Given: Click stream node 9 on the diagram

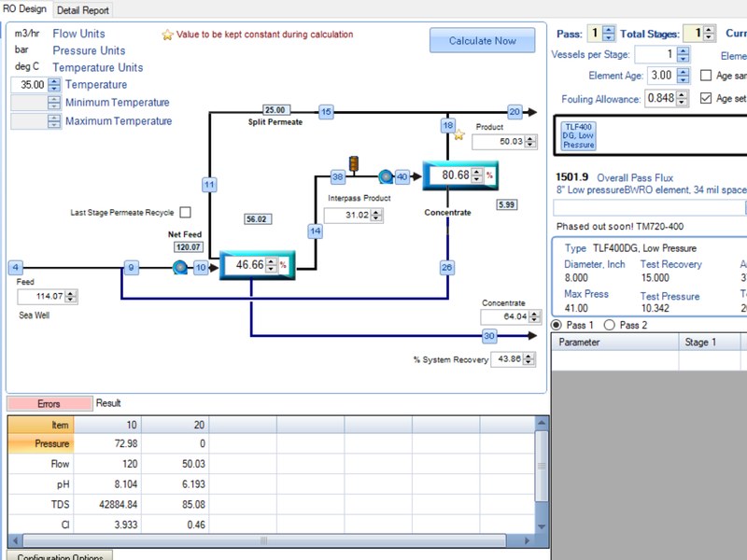Looking at the screenshot, I should [131, 268].
